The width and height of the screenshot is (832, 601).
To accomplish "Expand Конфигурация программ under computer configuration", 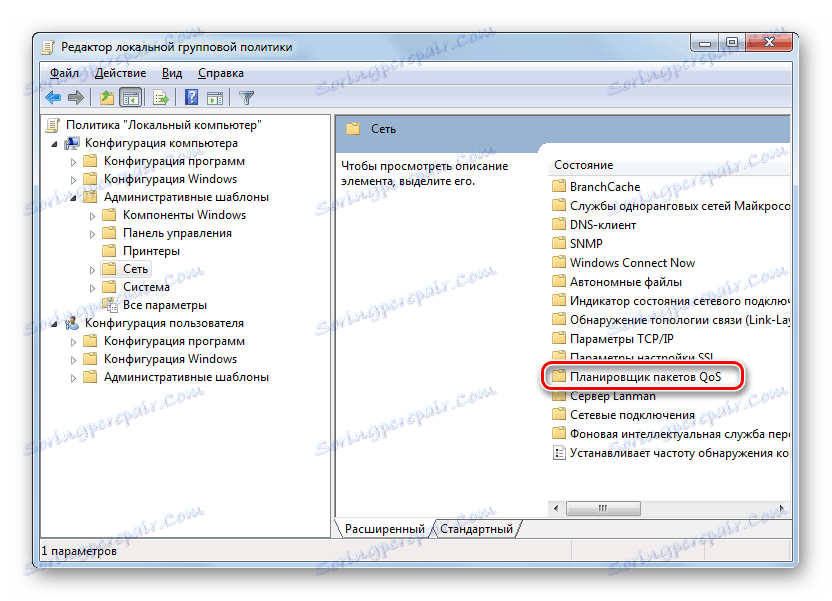I will point(73,162).
